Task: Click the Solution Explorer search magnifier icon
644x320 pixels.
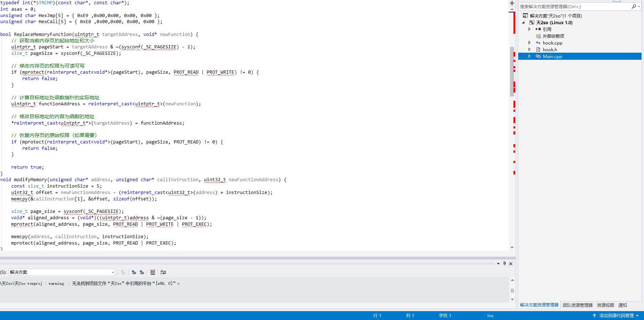Action: tap(634, 7)
